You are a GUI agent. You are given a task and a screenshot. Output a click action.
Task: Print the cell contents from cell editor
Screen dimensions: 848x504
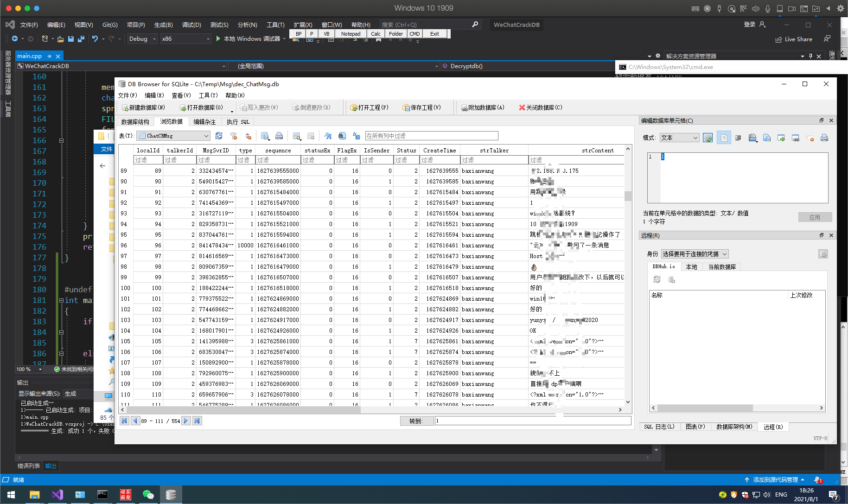[x=824, y=138]
